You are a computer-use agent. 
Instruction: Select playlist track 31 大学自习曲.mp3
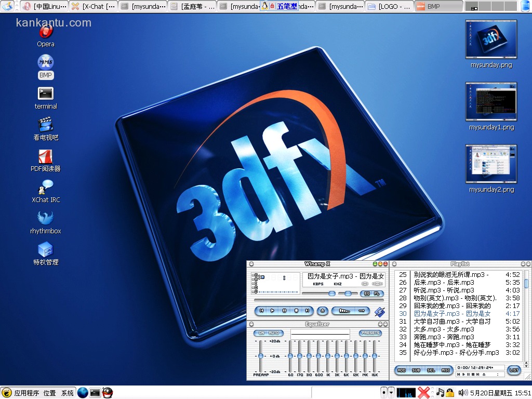point(459,321)
